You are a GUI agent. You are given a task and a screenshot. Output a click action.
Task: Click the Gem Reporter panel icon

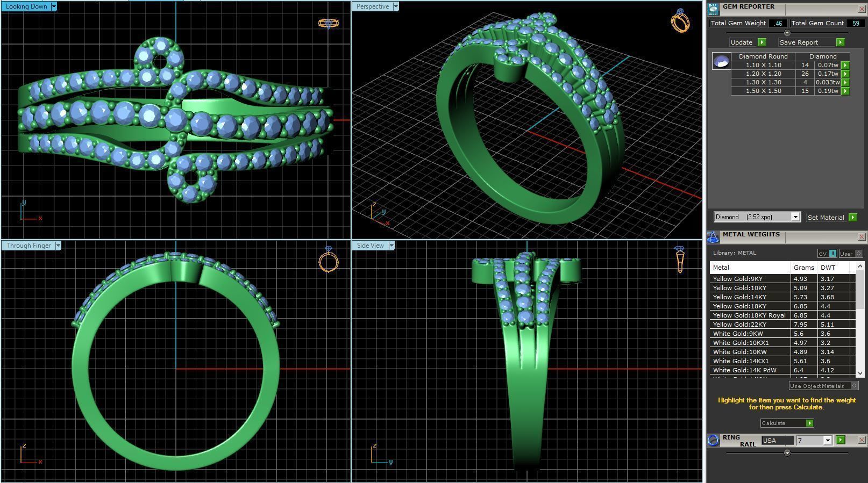[713, 9]
